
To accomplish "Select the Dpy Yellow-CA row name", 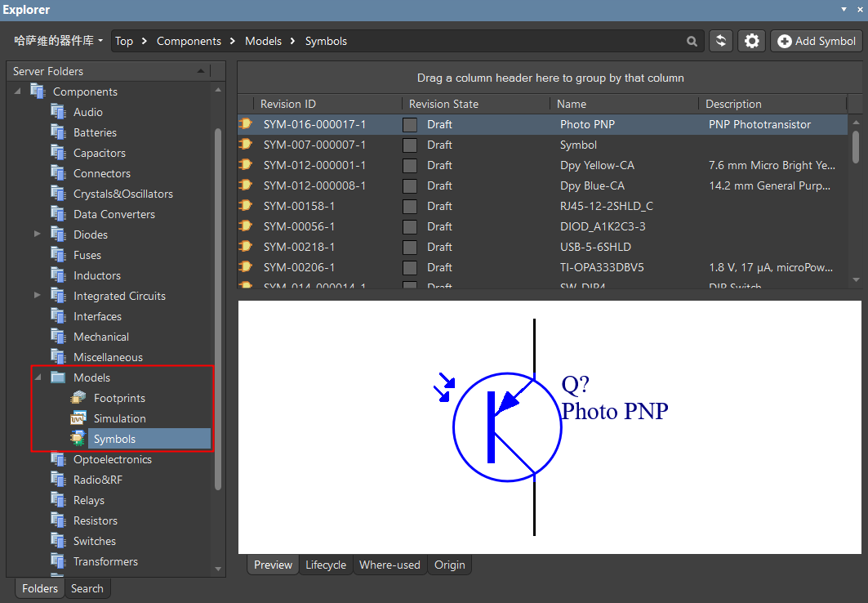I will (597, 165).
